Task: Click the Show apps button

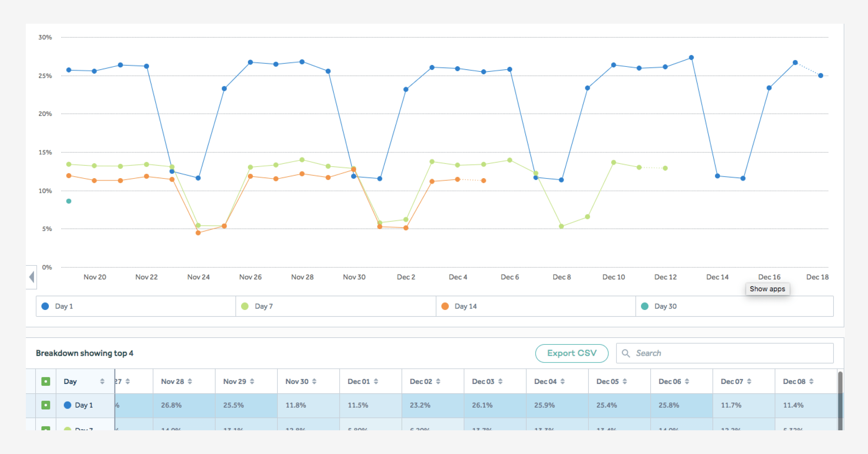Action: [x=767, y=289]
